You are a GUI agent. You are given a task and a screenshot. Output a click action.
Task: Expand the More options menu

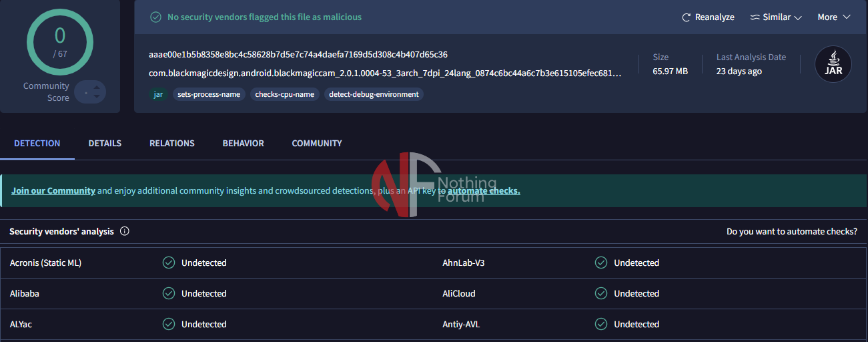click(834, 17)
